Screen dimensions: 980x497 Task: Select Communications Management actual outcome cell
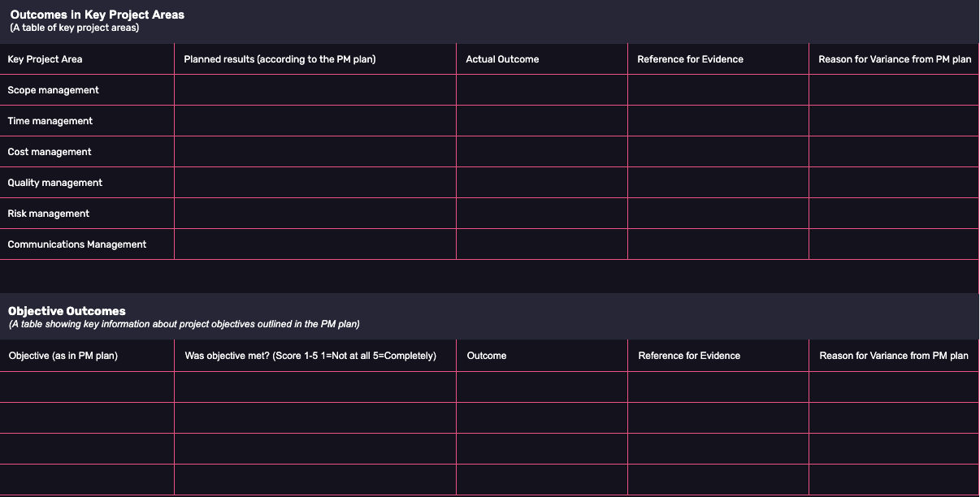pos(542,244)
